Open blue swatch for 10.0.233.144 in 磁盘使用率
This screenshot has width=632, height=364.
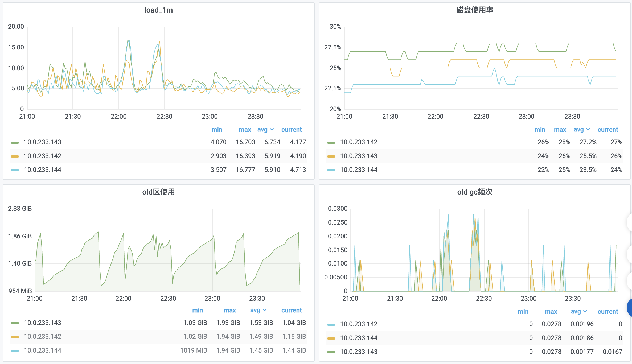coord(331,170)
